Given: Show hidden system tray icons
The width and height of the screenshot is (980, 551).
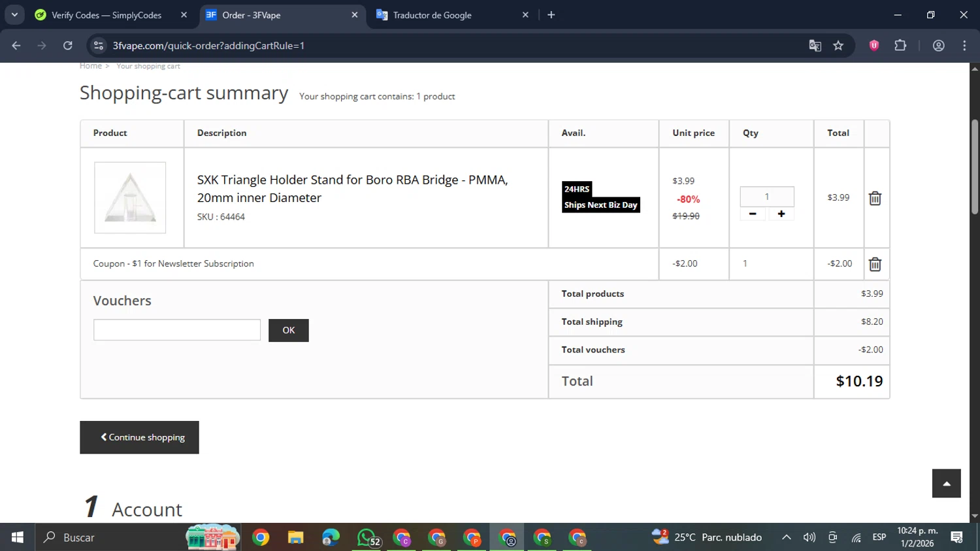Looking at the screenshot, I should [787, 537].
